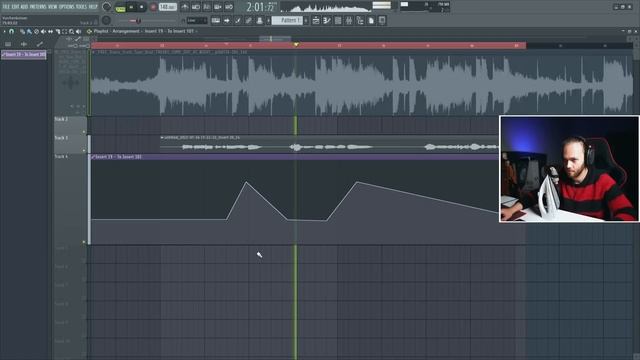Click the Track 4 header label
The height and width of the screenshot is (360, 640).
coord(61,157)
